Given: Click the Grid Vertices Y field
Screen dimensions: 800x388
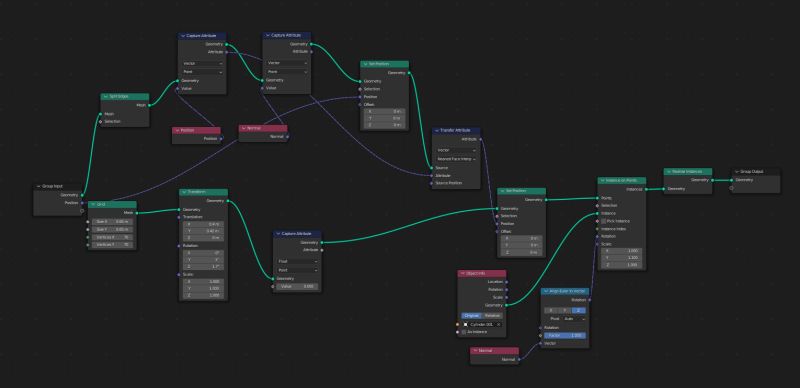Looking at the screenshot, I should coord(112,245).
